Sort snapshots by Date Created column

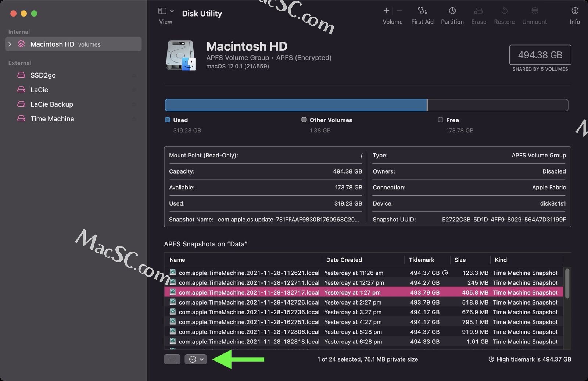click(x=363, y=260)
